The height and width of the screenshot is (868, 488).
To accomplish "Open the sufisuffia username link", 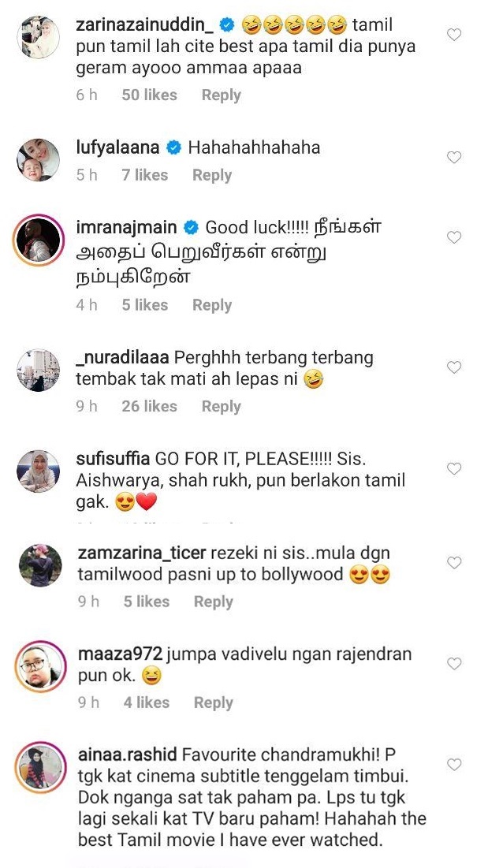I will [x=114, y=460].
